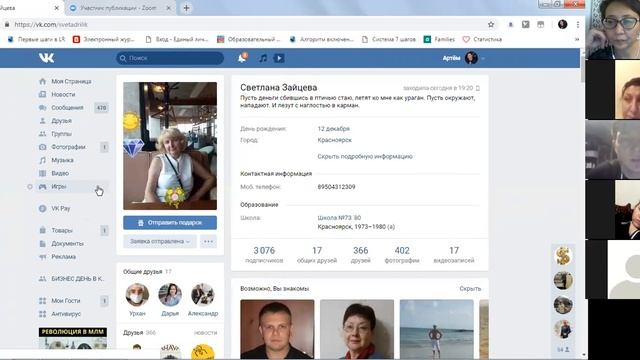Click the browser address bar URL

[x=51, y=24]
